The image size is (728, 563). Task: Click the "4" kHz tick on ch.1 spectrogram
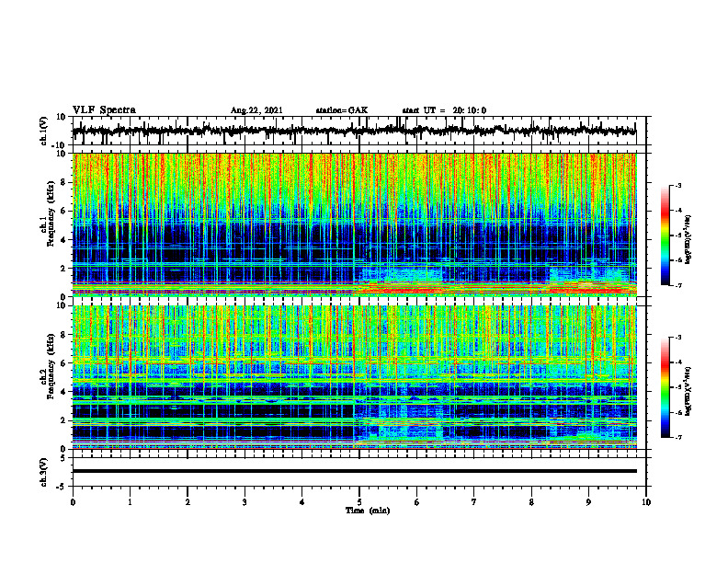pos(63,240)
